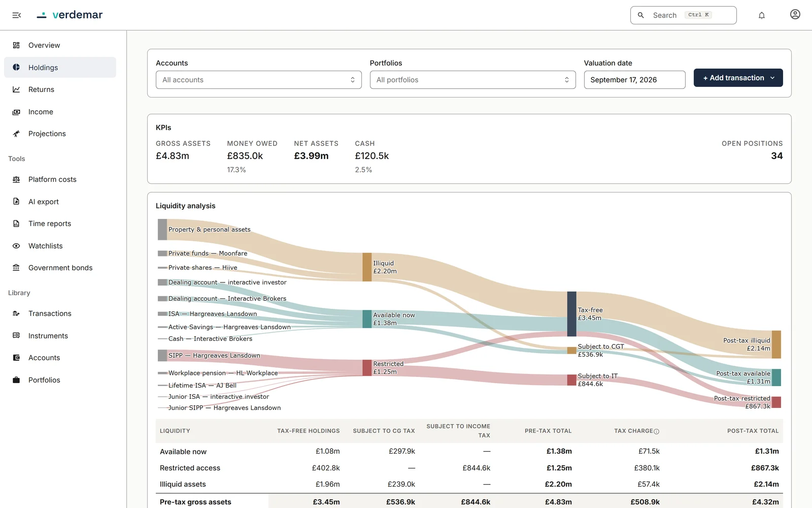Open notifications bell icon
This screenshot has width=812, height=508.
click(762, 15)
